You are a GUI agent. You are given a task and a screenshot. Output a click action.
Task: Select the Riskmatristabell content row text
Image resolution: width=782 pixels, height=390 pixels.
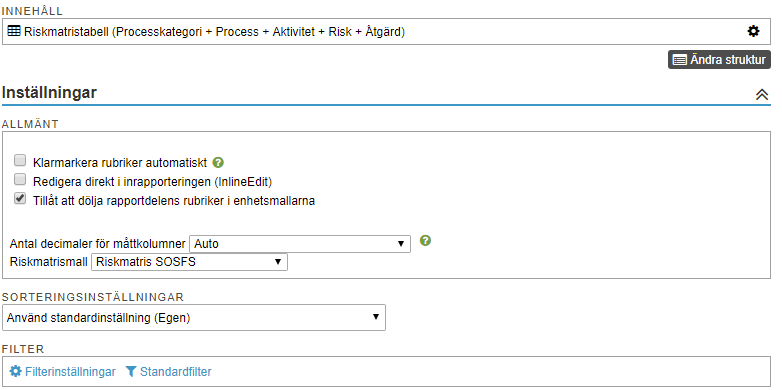click(214, 32)
